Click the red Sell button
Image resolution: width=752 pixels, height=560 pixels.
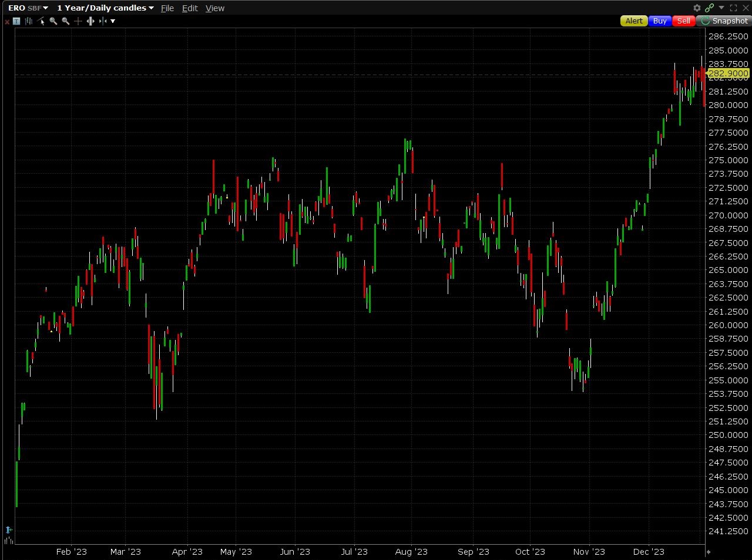click(x=684, y=21)
